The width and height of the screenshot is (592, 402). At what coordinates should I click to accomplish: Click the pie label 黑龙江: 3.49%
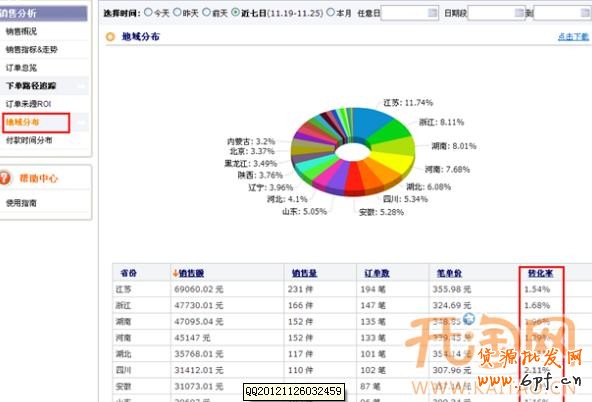click(251, 163)
